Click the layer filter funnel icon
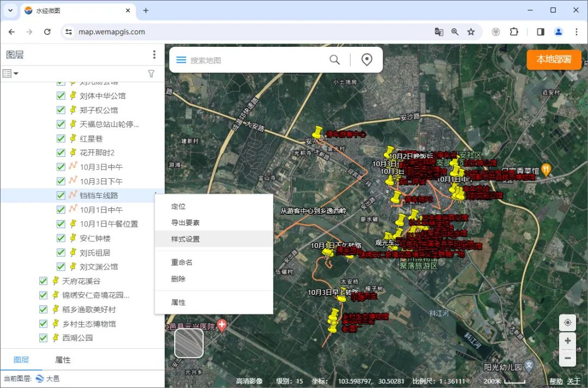The width and height of the screenshot is (588, 388). click(151, 74)
